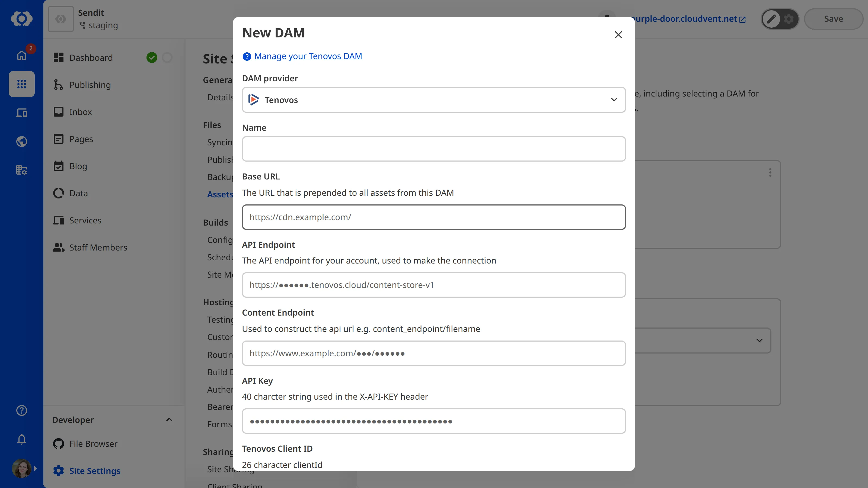Focus the Name input field

tap(434, 149)
